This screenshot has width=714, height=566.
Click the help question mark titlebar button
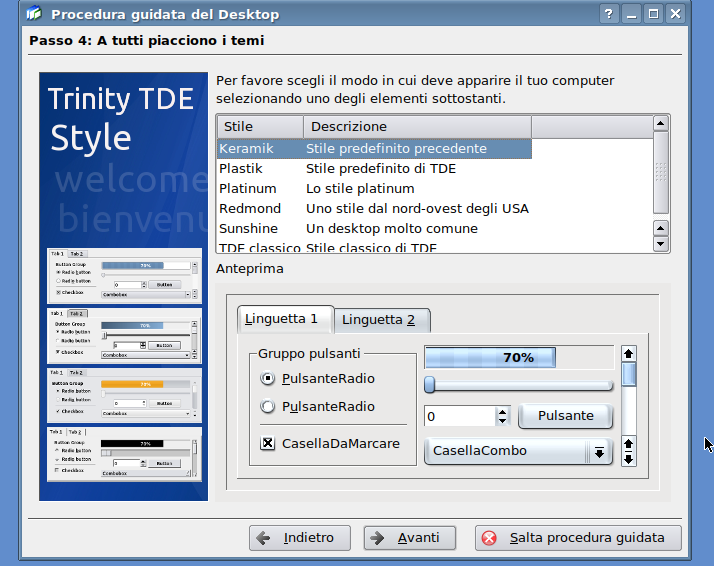coord(609,14)
